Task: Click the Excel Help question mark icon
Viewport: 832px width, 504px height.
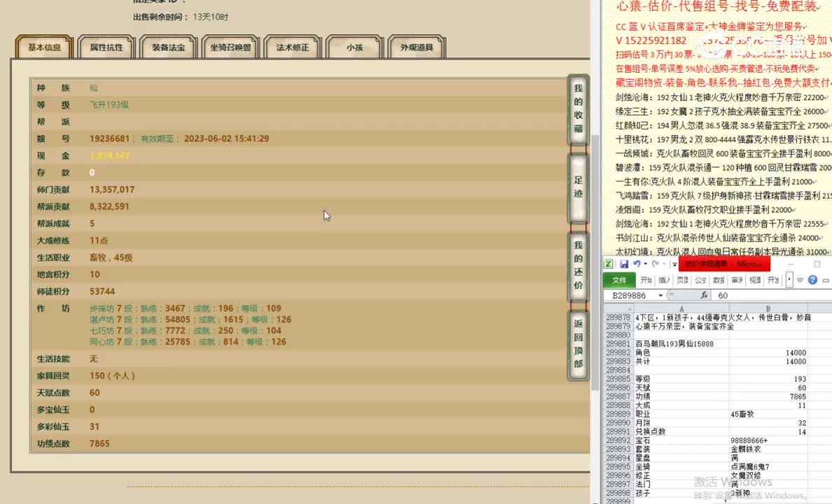Action: pyautogui.click(x=813, y=279)
